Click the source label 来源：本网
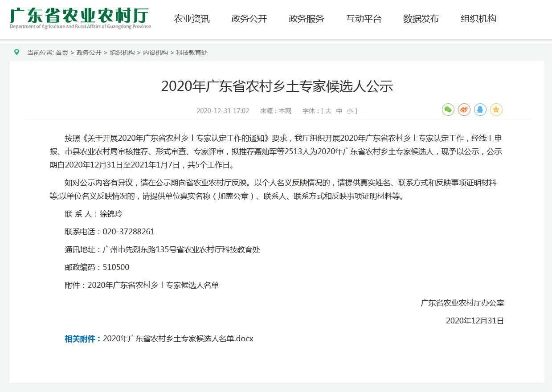The height and width of the screenshot is (392, 552). (276, 111)
